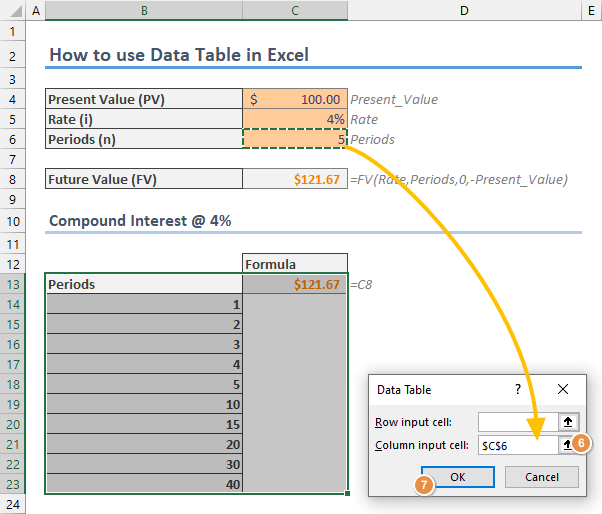Click the 'Rate' name label in column D

[x=364, y=119]
